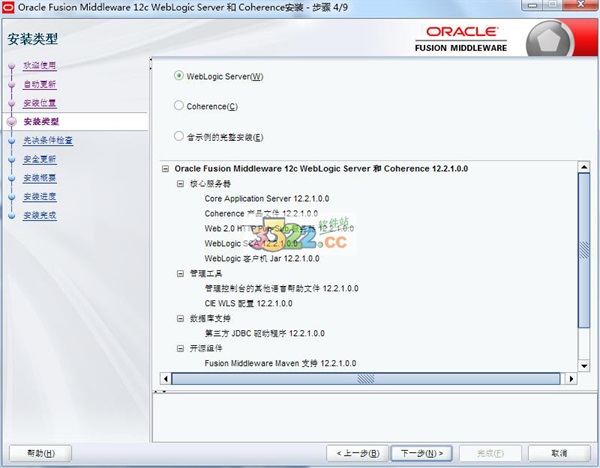
Task: Go to the 安装概要 step link
Action: point(40,178)
